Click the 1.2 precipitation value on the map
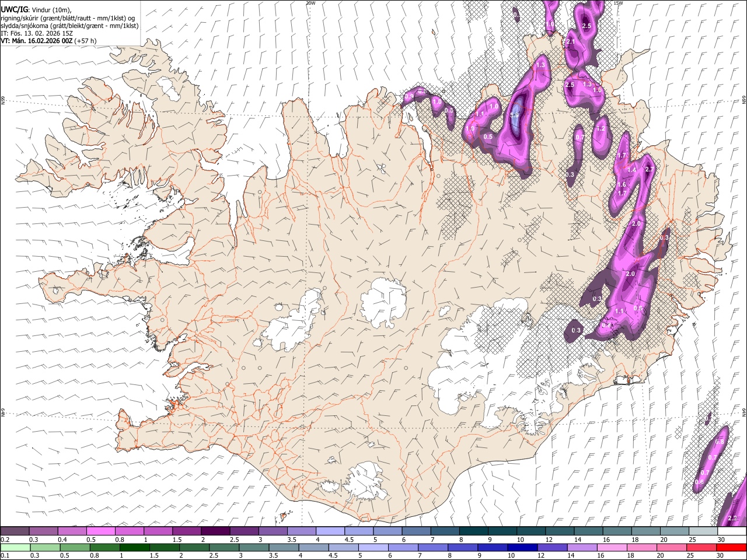The image size is (747, 560). pos(600,129)
